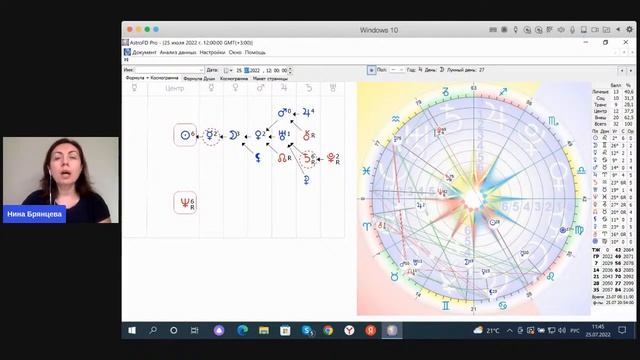Screen dimensions: 640x360
Task: Select the Mars glyph in formula
Action: 283,112
